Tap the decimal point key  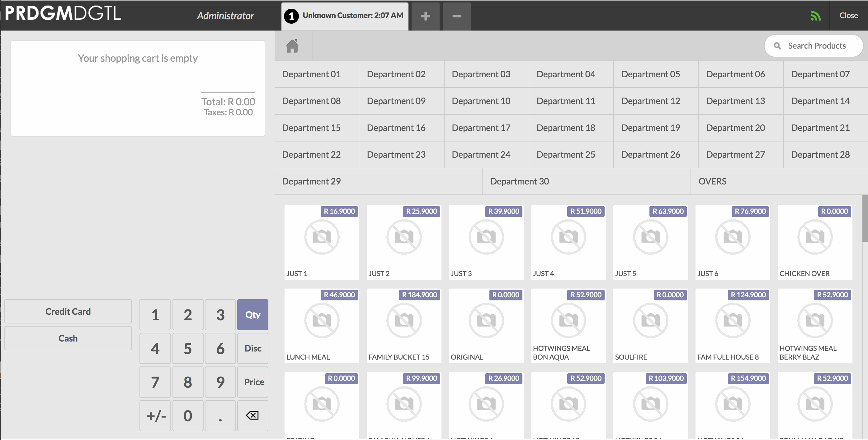pyautogui.click(x=220, y=415)
